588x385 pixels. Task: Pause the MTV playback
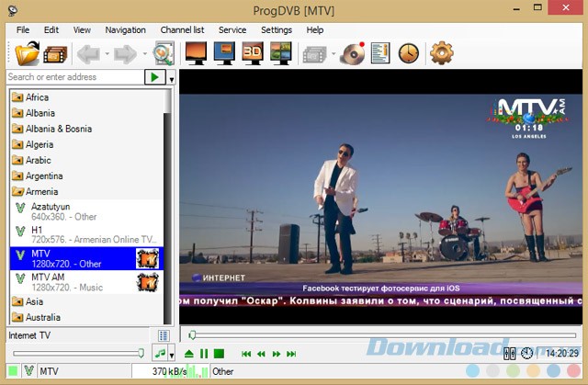pos(204,353)
